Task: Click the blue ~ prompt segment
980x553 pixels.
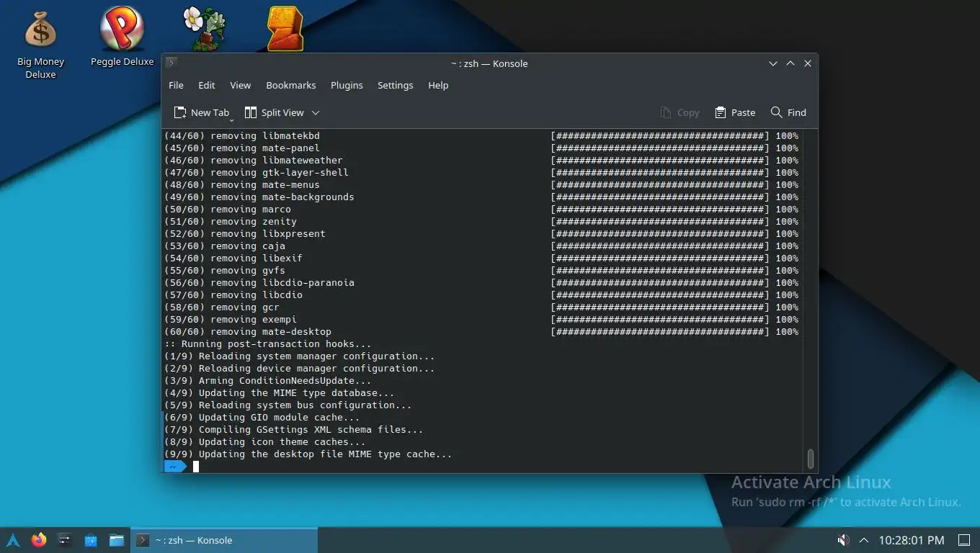Action: click(x=174, y=467)
